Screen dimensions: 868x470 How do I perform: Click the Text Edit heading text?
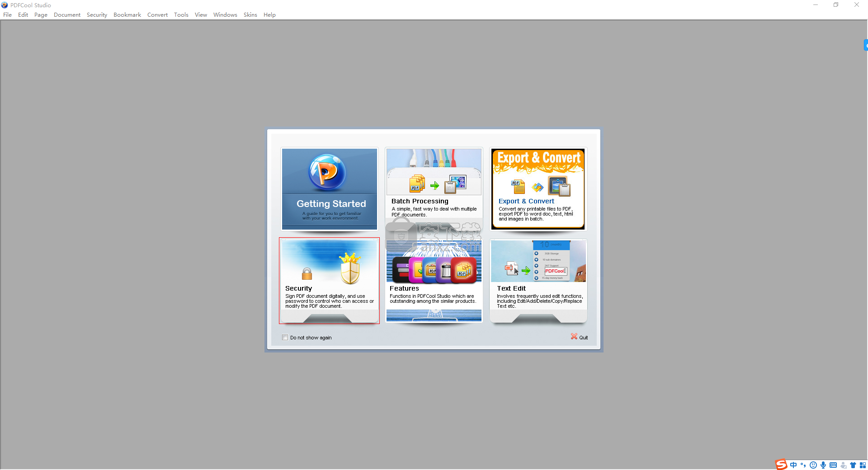tap(511, 288)
